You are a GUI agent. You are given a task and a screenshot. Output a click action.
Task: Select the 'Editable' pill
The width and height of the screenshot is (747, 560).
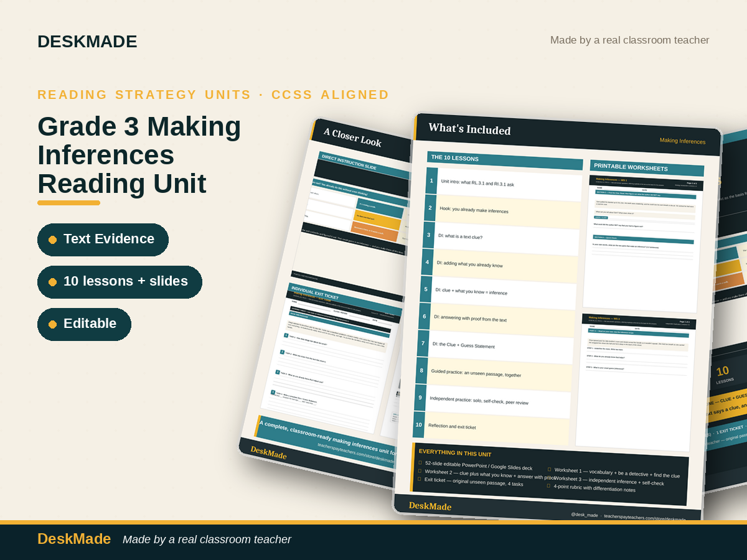coord(84,324)
